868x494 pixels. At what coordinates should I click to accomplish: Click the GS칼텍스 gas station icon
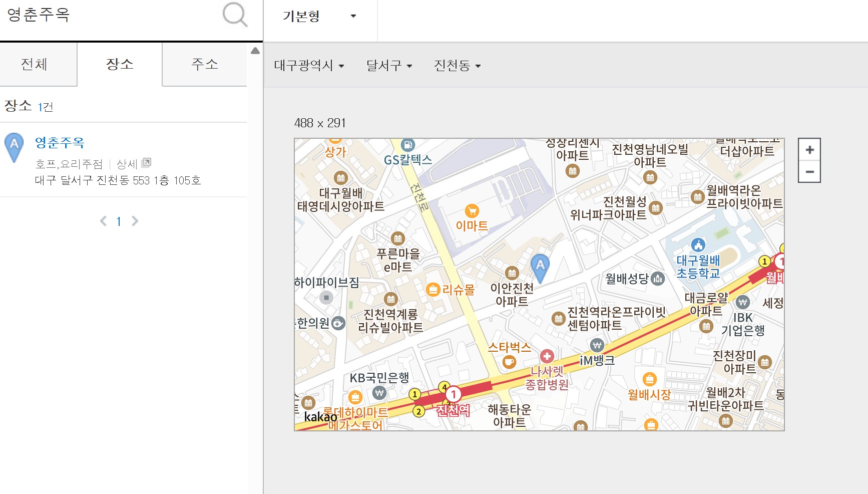[408, 145]
